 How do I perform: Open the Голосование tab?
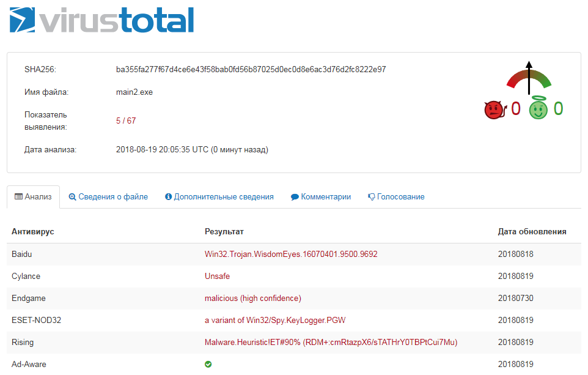point(396,197)
